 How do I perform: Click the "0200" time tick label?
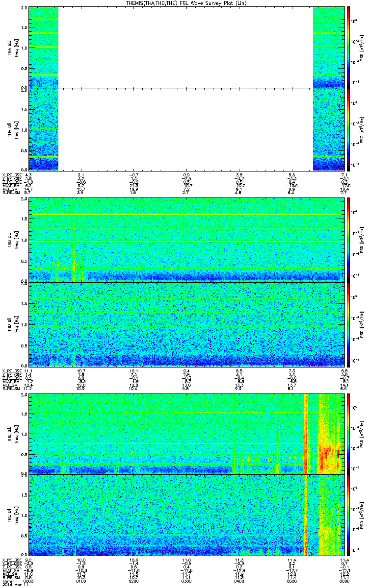click(x=134, y=581)
